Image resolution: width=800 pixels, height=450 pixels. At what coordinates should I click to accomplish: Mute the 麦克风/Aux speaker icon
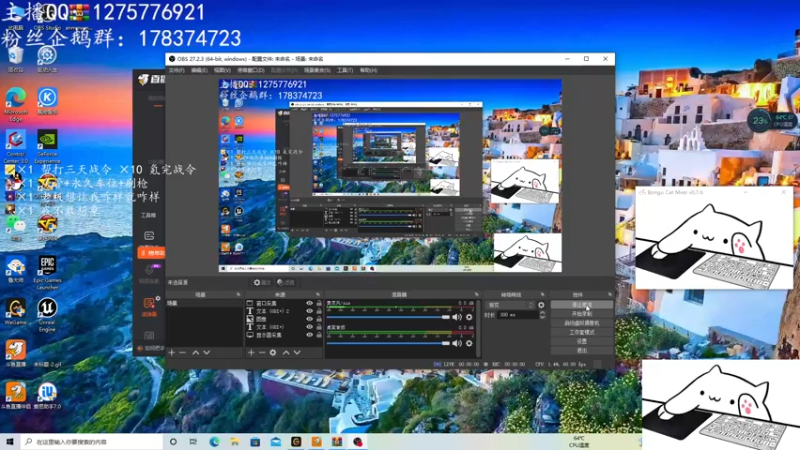(x=457, y=317)
